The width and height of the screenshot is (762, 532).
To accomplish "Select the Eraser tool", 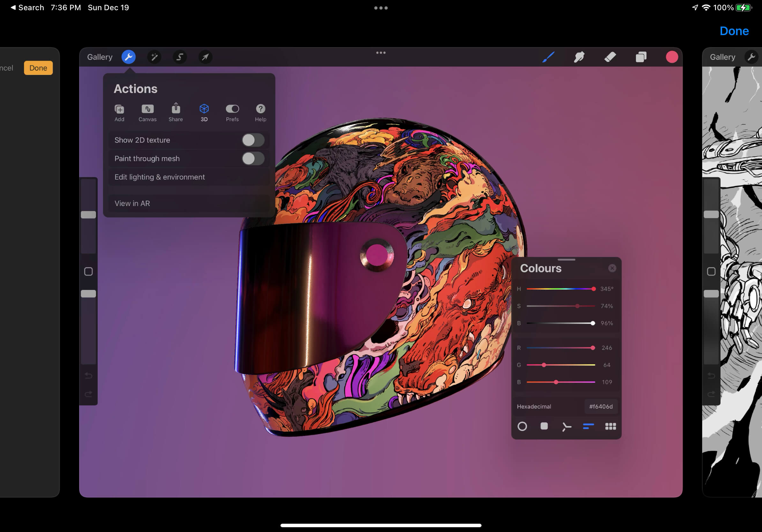I will pyautogui.click(x=610, y=57).
